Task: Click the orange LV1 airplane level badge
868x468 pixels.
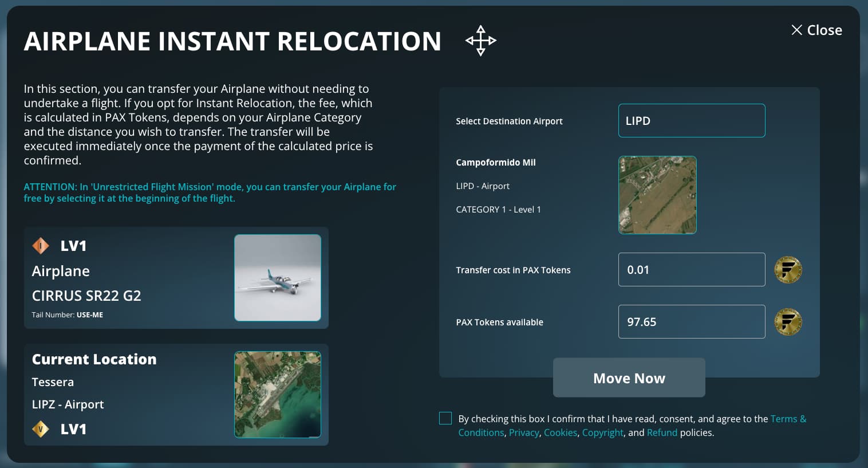Action: (41, 246)
